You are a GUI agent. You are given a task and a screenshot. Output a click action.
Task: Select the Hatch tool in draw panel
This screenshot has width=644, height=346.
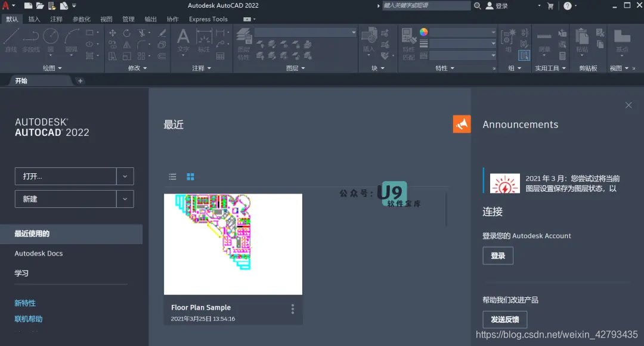coord(89,56)
